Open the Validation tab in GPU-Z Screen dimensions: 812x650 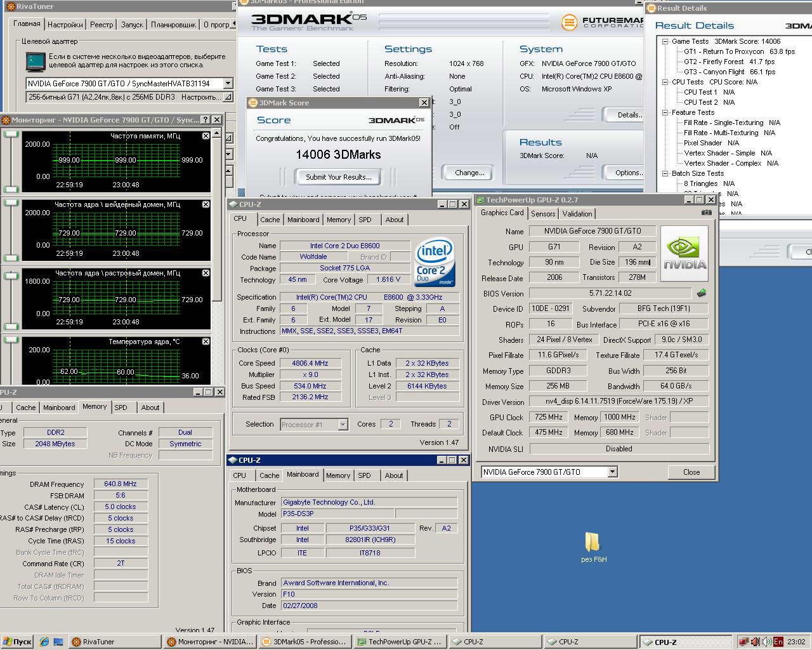coord(577,214)
